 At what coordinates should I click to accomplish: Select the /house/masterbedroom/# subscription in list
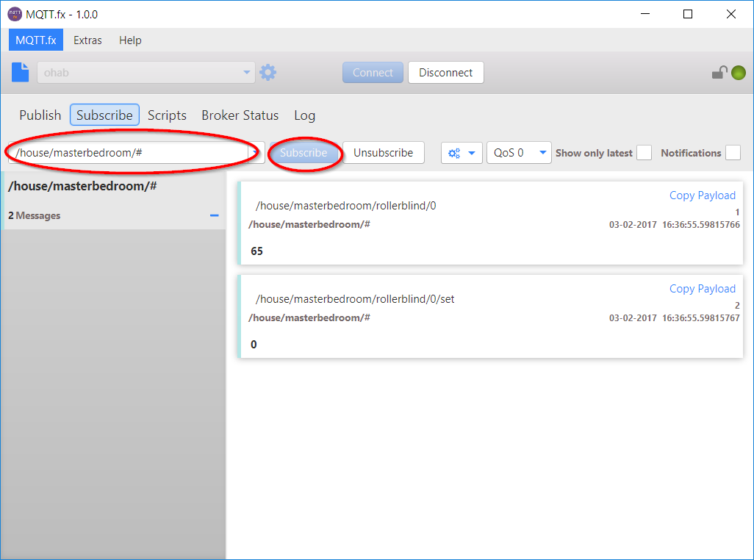coord(113,201)
